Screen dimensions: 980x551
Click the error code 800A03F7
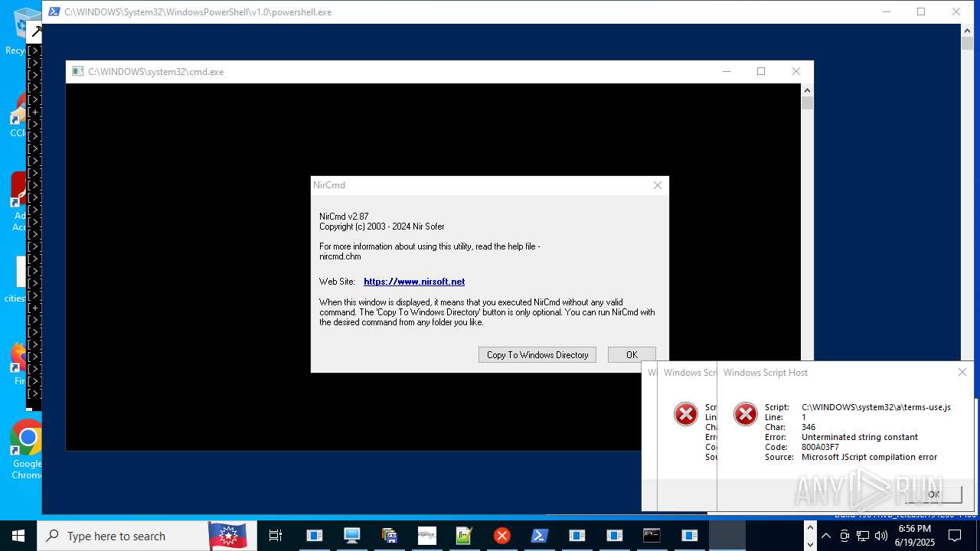820,447
